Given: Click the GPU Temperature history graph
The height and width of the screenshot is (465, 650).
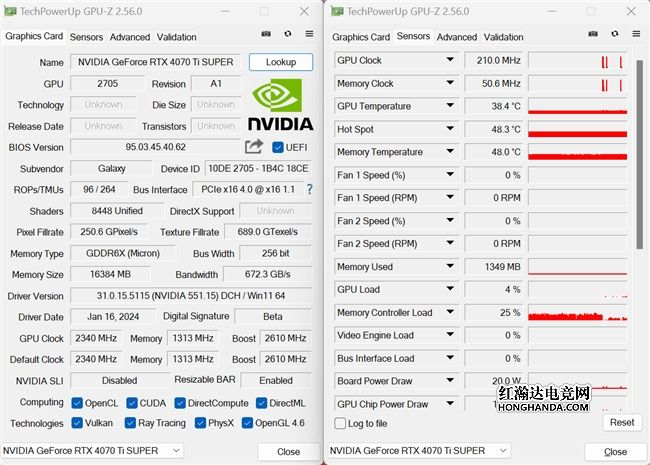Looking at the screenshot, I should (577, 106).
